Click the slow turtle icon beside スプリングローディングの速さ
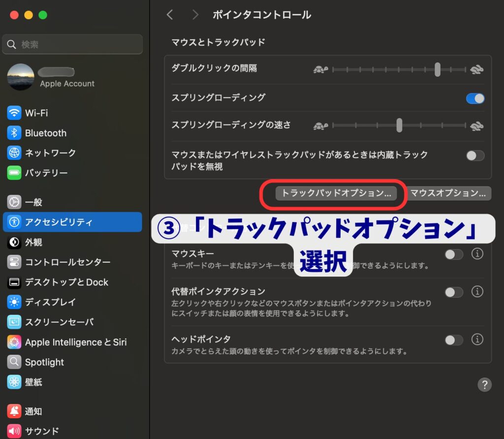This screenshot has width=504, height=439. pos(321,125)
